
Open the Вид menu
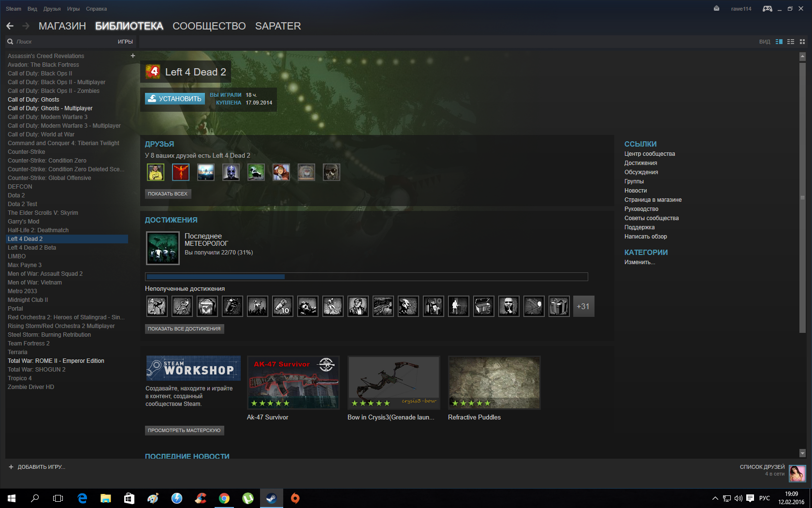(32, 9)
